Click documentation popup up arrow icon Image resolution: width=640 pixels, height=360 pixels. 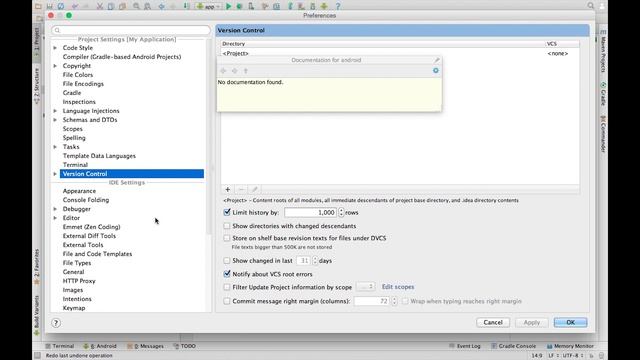246,71
